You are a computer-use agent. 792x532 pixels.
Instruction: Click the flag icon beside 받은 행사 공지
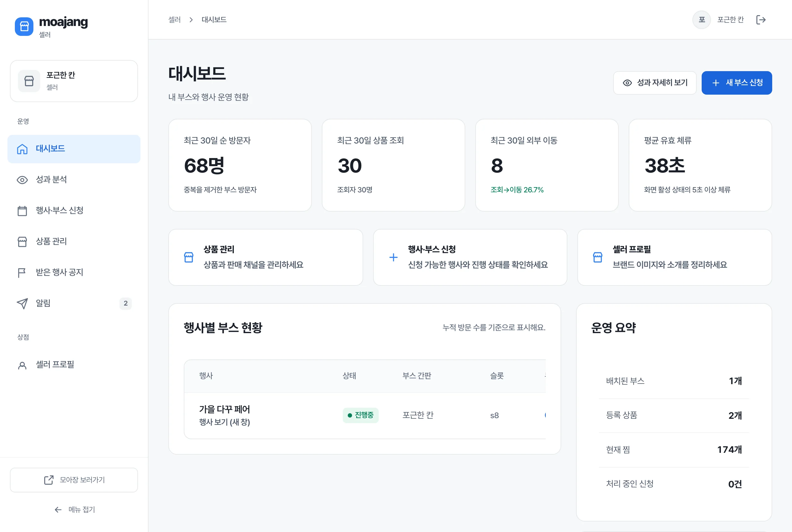coord(22,272)
